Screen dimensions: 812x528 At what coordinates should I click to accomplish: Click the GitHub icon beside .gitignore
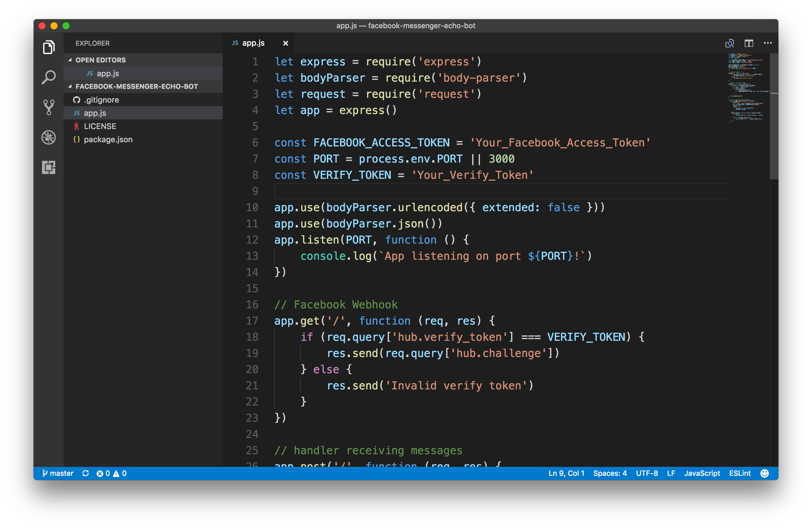(77, 100)
